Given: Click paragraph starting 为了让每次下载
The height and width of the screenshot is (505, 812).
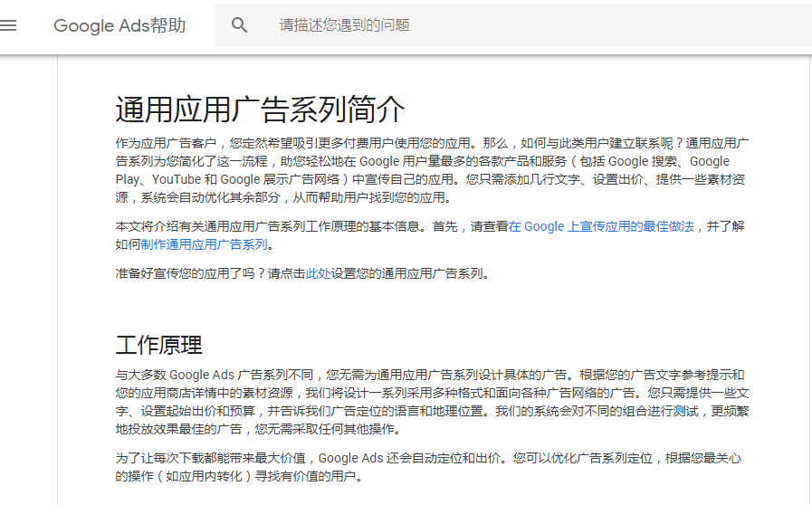Looking at the screenshot, I should 428,467.
